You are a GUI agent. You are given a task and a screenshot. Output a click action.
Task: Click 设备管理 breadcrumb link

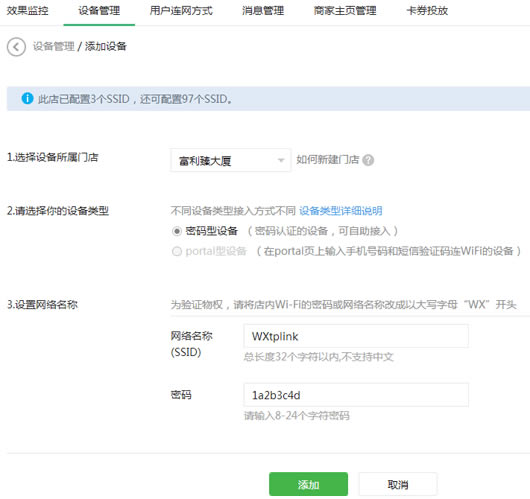tap(53, 46)
